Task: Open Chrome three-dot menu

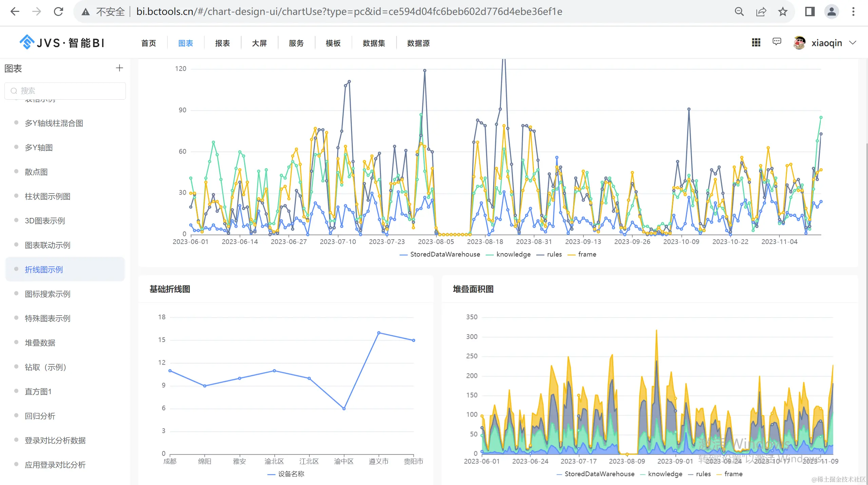Action: 853,12
